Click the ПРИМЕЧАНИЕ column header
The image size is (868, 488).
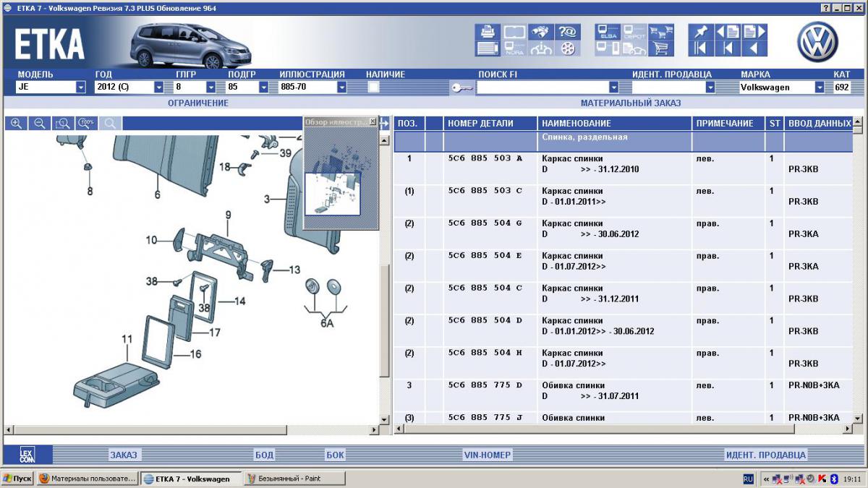pyautogui.click(x=728, y=124)
